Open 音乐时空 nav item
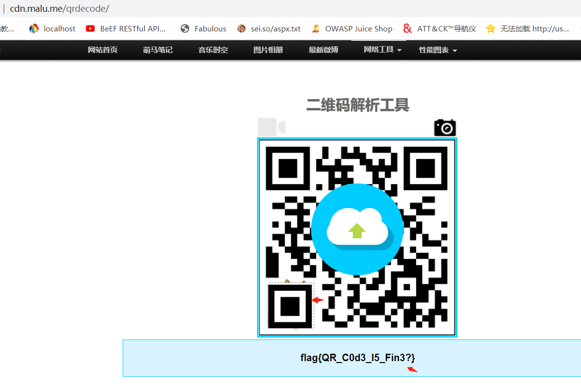This screenshot has width=581, height=392. [x=213, y=50]
